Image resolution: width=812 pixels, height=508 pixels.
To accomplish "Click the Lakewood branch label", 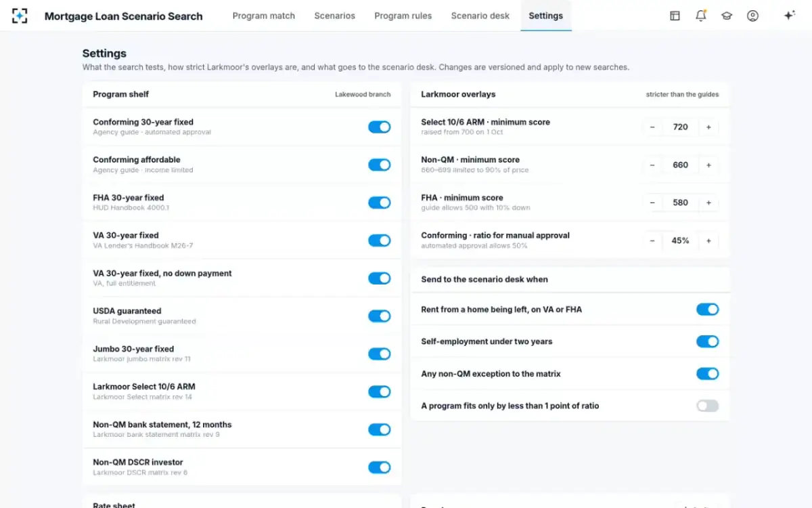I will pos(363,95).
